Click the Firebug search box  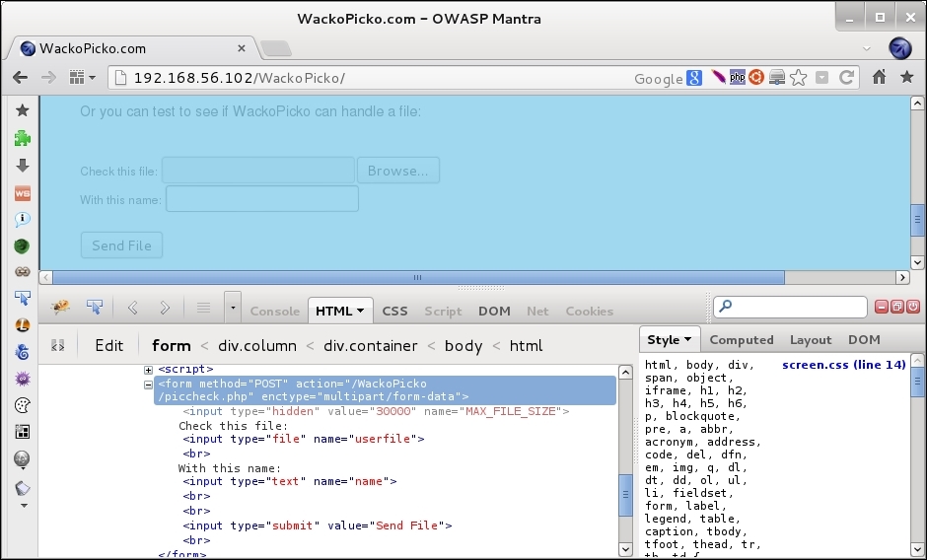pos(791,307)
